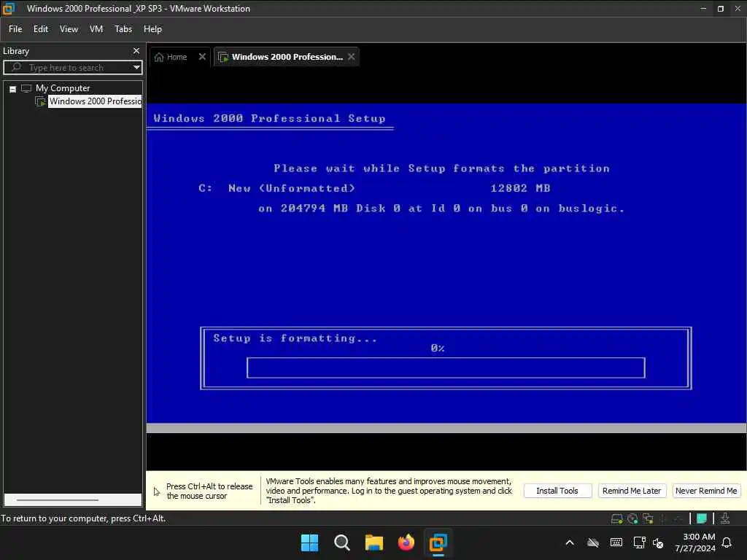Click the 'C: New (Unformatted)' partition text

(276, 188)
